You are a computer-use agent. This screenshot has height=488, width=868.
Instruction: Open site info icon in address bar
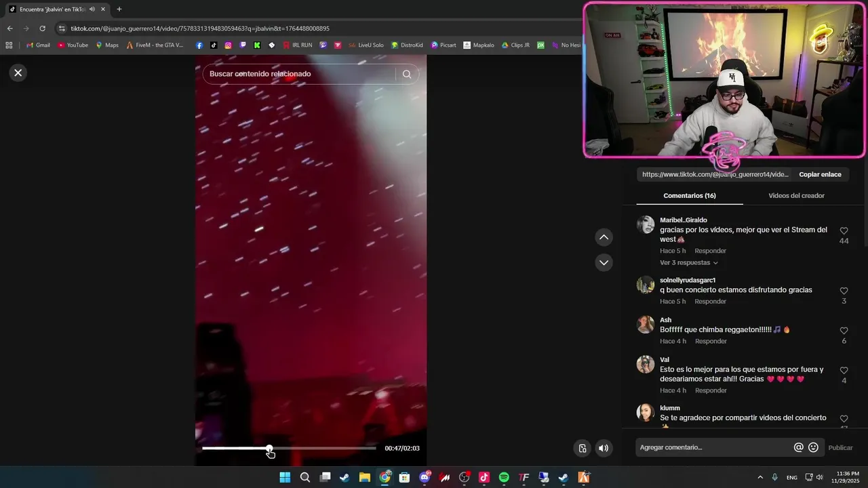point(62,28)
